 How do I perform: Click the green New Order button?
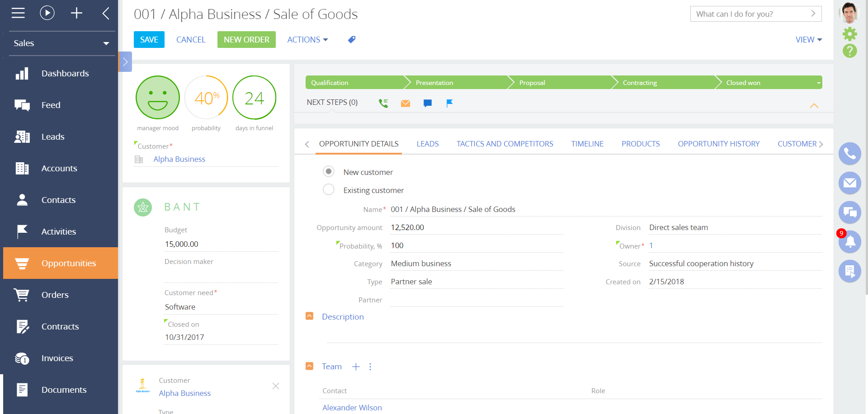point(246,40)
